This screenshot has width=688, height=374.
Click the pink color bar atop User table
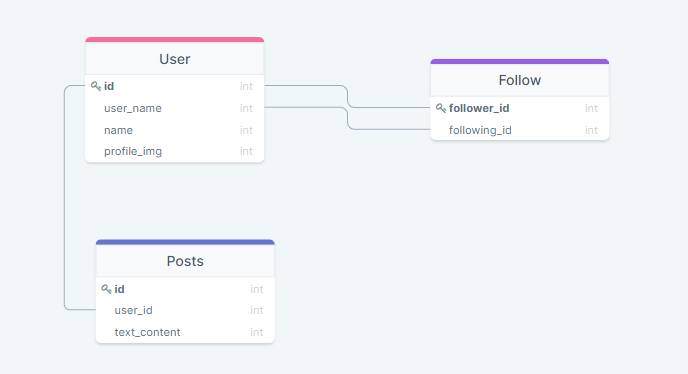[175, 40]
